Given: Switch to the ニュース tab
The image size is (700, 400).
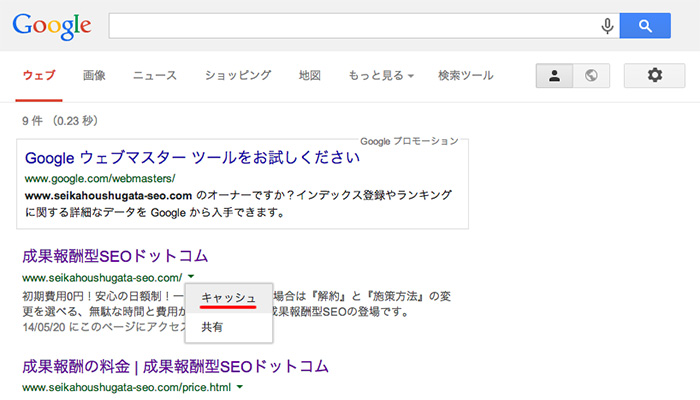Looking at the screenshot, I should point(155,75).
